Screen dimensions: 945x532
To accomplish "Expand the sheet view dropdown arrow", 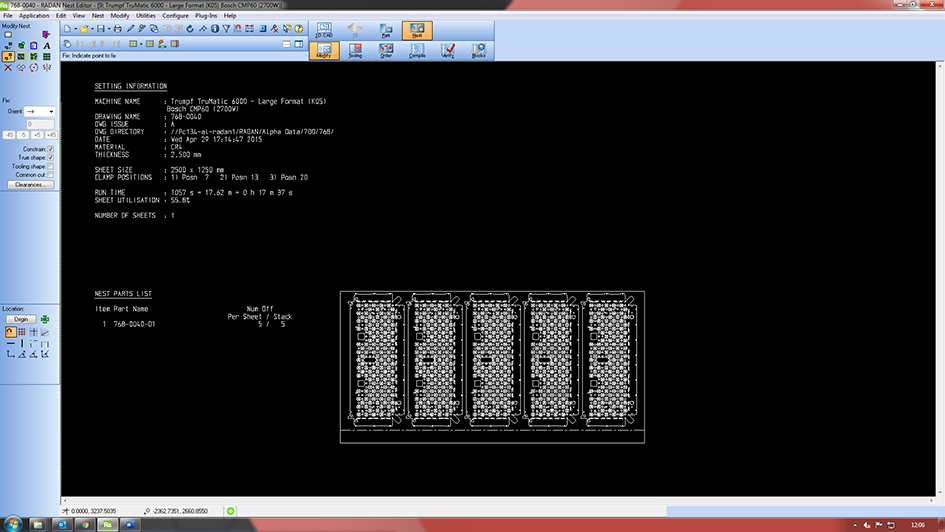I will (x=141, y=44).
